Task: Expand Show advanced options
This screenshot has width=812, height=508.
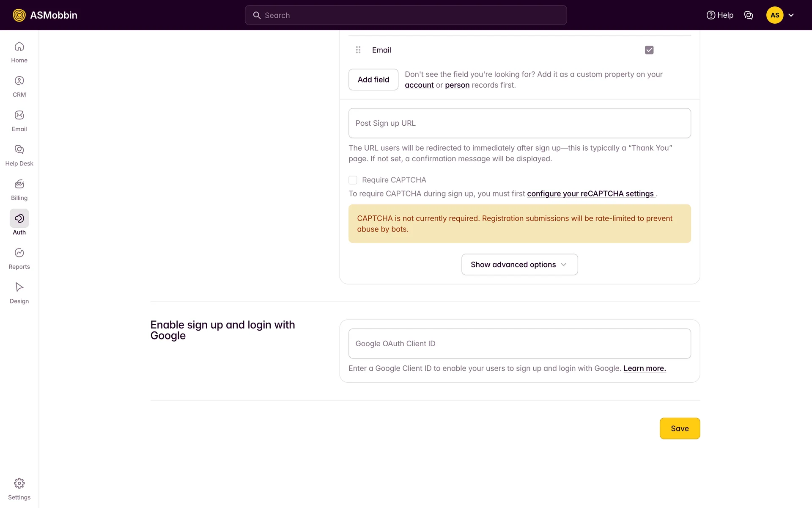Action: coord(519,265)
